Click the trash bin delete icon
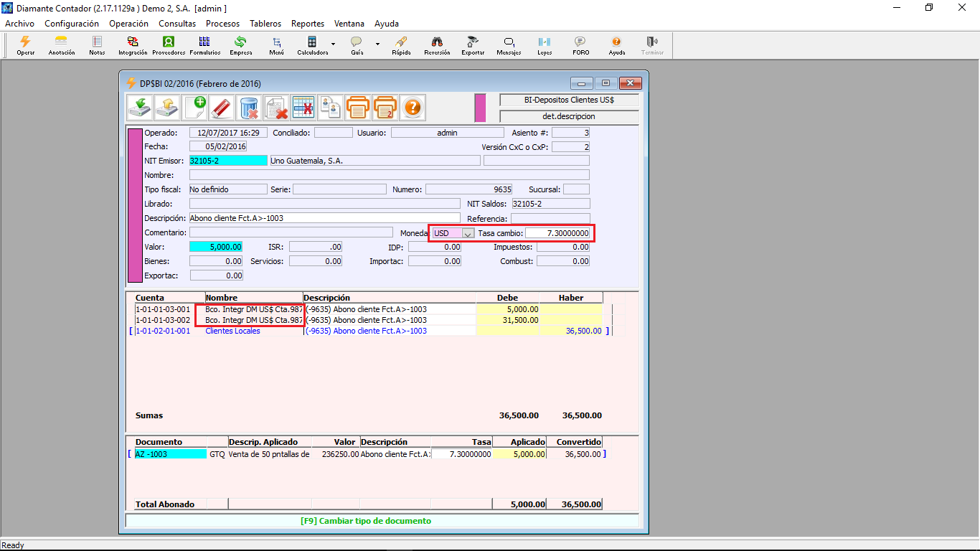Viewport: 980px width, 551px height. click(249, 108)
